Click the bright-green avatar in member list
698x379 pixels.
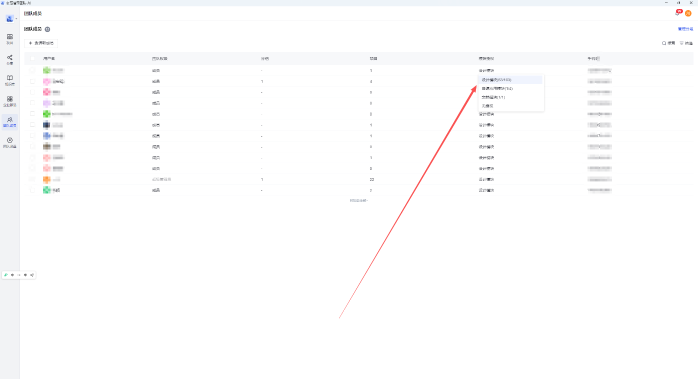(x=46, y=114)
